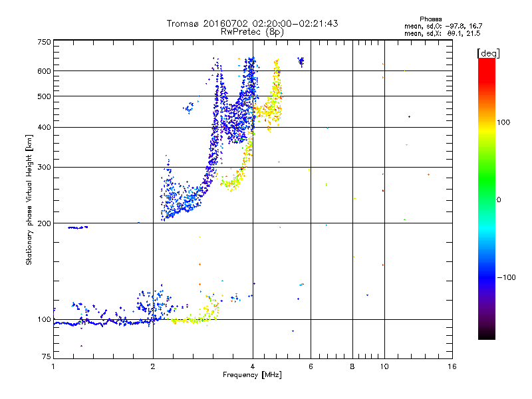Click y-axis tick label '300'

[x=45, y=168]
